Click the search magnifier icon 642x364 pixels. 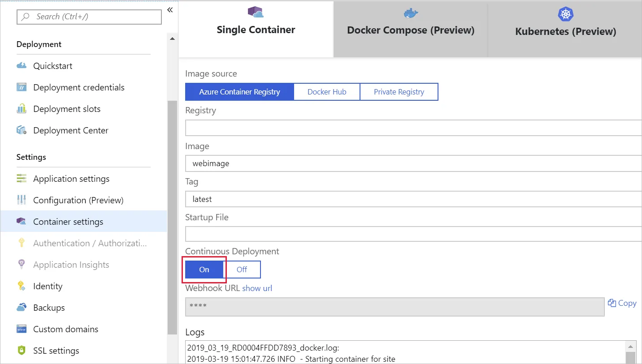26,17
